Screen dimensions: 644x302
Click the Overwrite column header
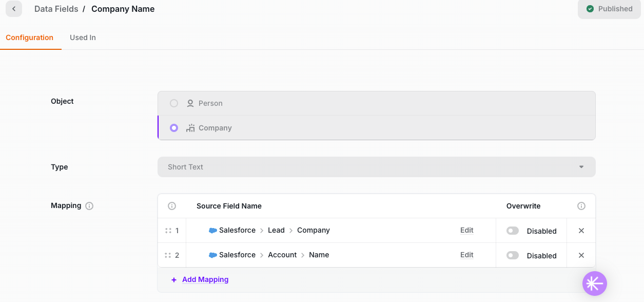tap(523, 206)
